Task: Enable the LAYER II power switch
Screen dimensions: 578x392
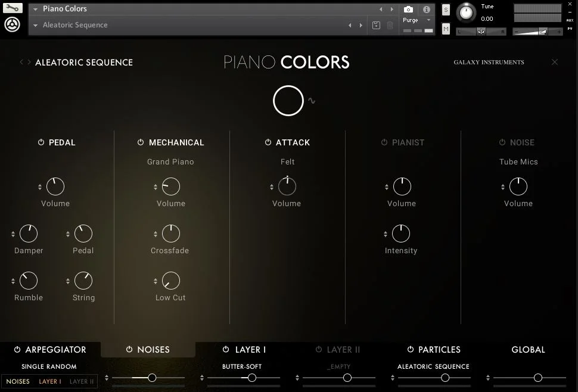Action: 319,349
